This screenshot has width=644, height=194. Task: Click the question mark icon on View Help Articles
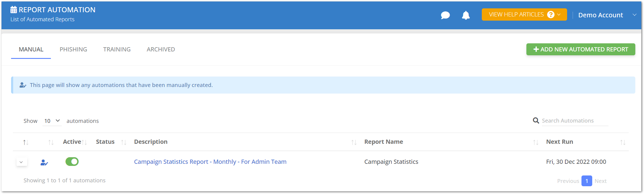click(x=551, y=14)
